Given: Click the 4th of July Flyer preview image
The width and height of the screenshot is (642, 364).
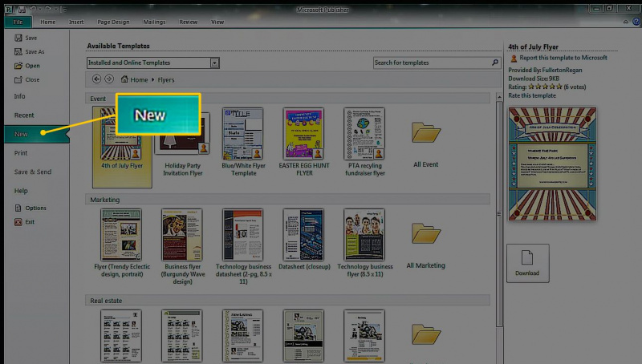Looking at the screenshot, I should 552,164.
